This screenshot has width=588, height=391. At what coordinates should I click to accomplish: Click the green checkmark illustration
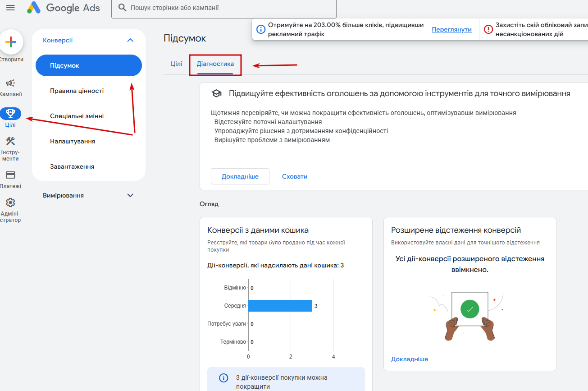tap(470, 309)
